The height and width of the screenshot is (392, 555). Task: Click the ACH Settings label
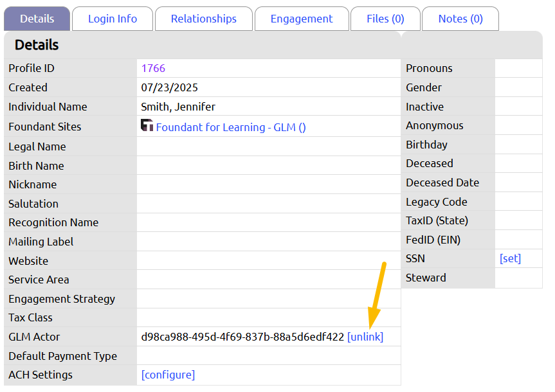41,375
